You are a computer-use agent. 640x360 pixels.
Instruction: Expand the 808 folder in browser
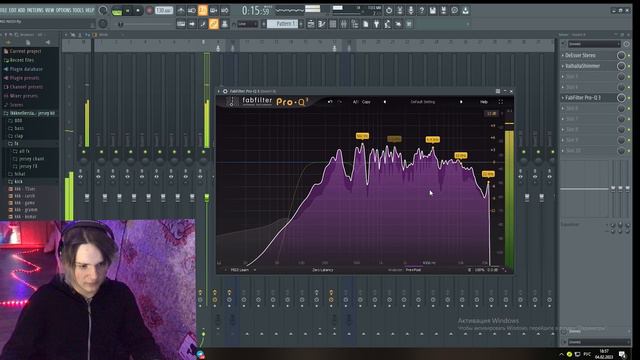pyautogui.click(x=18, y=121)
